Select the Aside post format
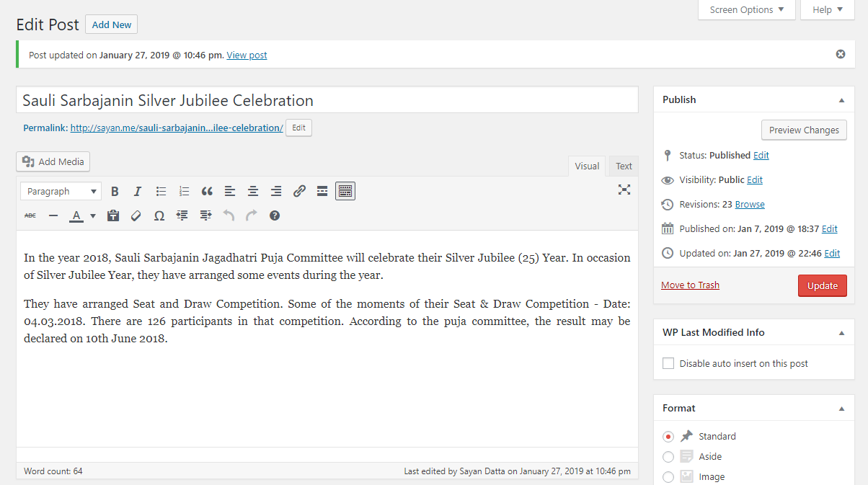This screenshot has height=485, width=868. pos(668,456)
